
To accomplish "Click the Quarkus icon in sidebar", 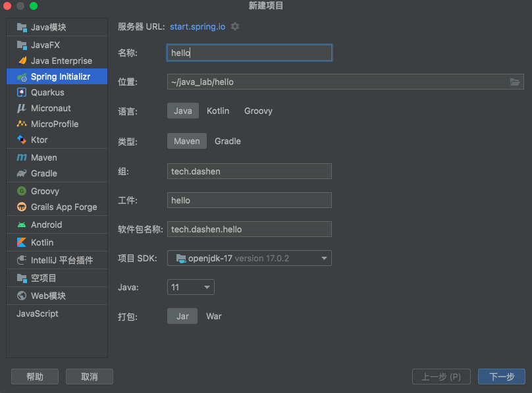I will coord(22,92).
